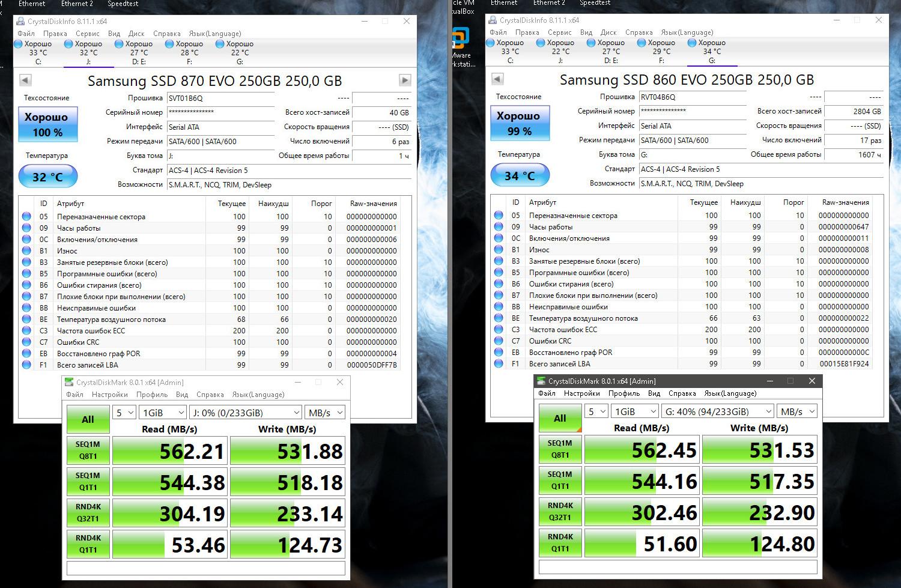Click 1607 ч total working time value

click(854, 154)
